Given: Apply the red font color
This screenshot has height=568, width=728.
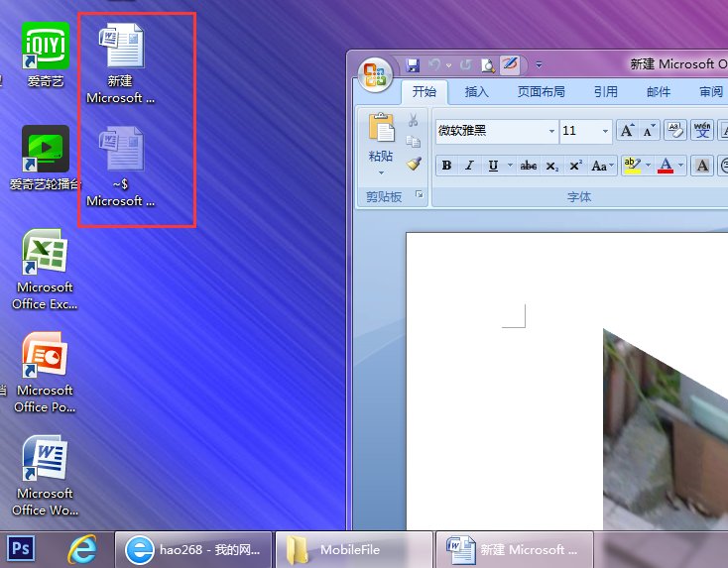Looking at the screenshot, I should (x=666, y=166).
